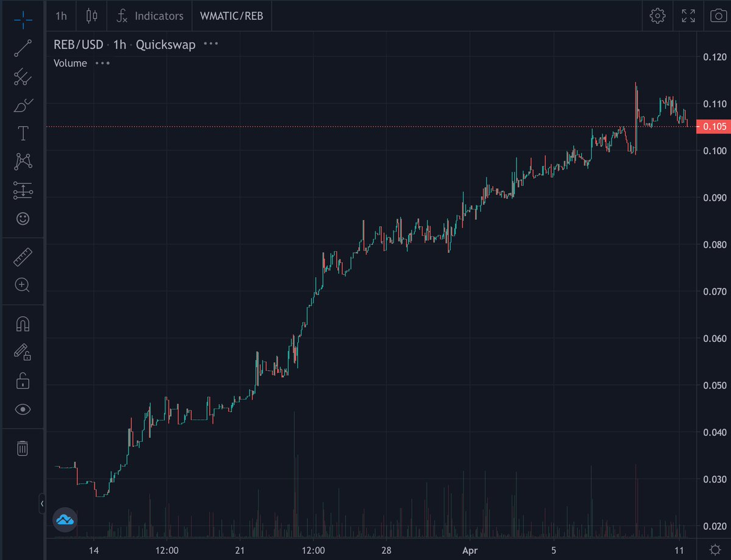Toggle the magnet mode
The height and width of the screenshot is (560, 731).
pos(23,324)
